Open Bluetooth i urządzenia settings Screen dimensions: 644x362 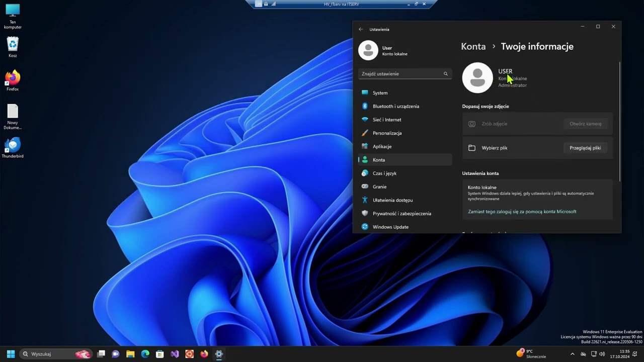[395, 106]
